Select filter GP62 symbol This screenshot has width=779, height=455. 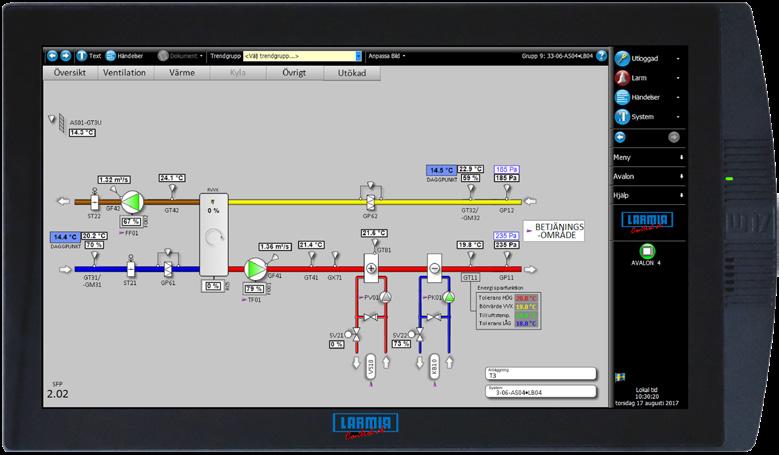point(370,202)
